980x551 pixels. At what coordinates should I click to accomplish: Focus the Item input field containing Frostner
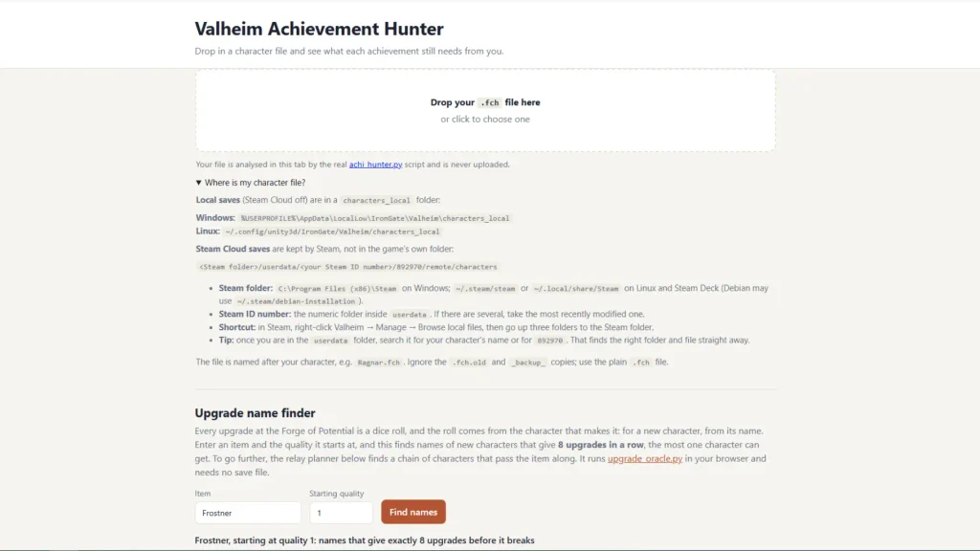pos(248,513)
